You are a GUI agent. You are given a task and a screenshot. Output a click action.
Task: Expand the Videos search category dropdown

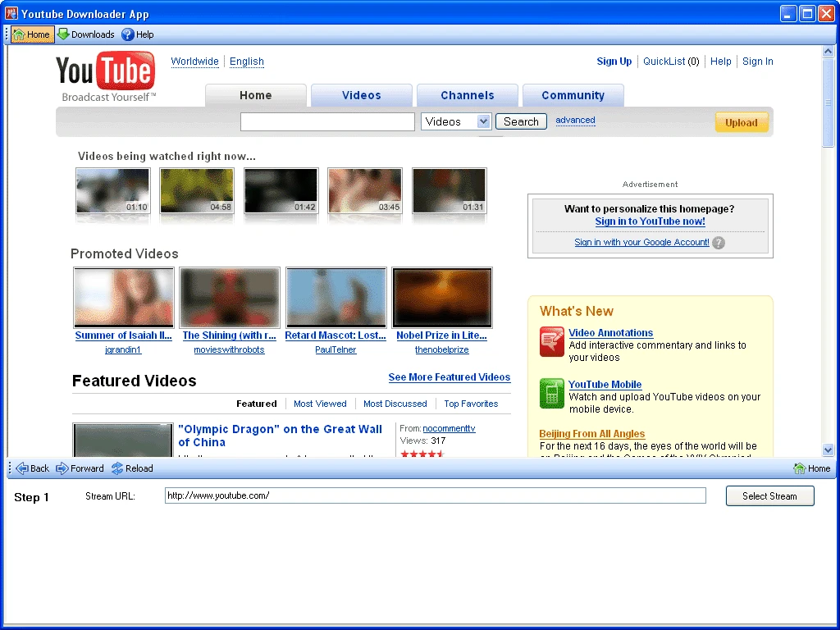click(x=482, y=121)
